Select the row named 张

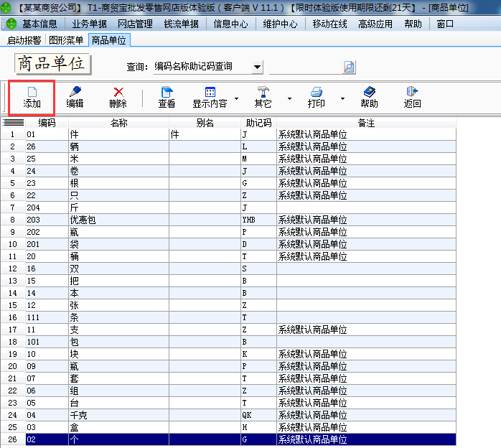[228, 305]
